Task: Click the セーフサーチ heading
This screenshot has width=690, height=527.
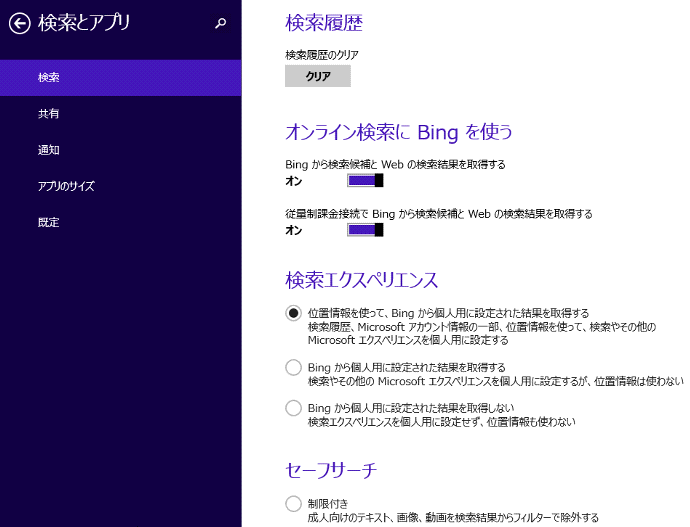Action: [x=331, y=470]
